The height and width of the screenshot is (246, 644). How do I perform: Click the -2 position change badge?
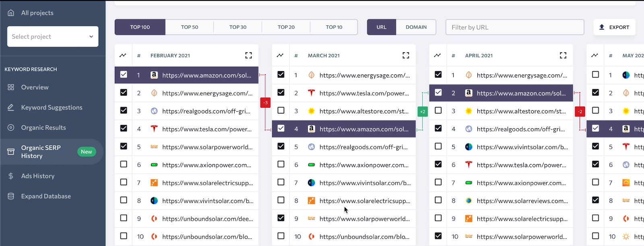coord(580,111)
